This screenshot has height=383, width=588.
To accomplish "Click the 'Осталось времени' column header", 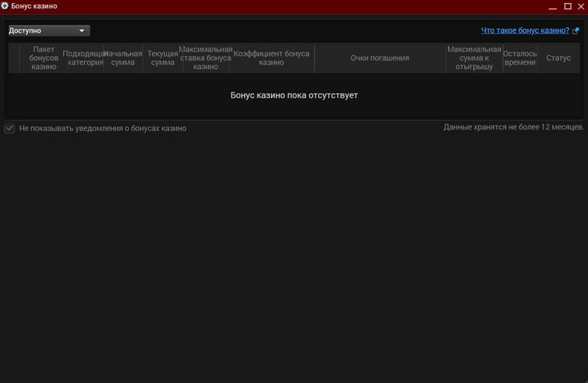I will 520,58.
